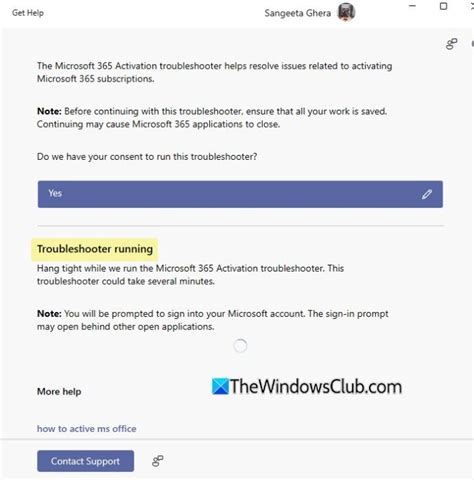Click feedback icon beside Contact Support
The image size is (474, 480).
coord(158,461)
